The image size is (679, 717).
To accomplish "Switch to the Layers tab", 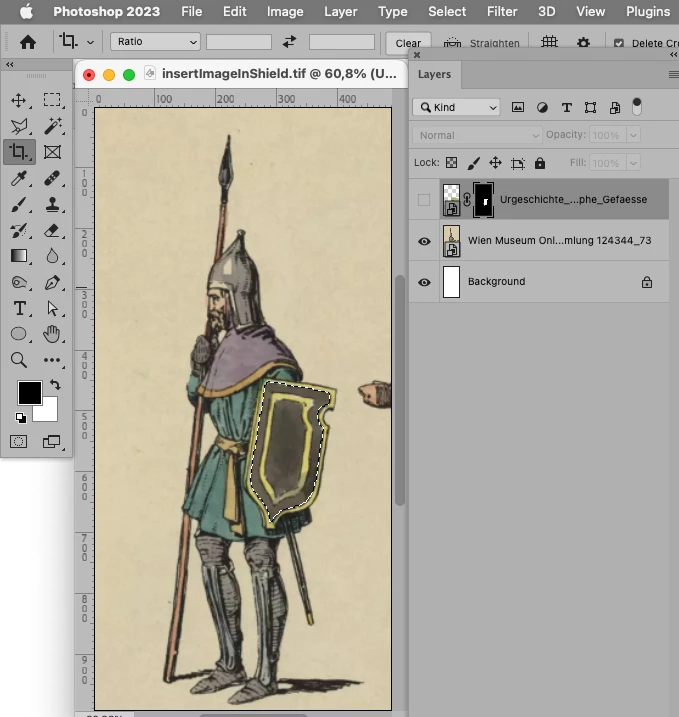I will coord(434,74).
